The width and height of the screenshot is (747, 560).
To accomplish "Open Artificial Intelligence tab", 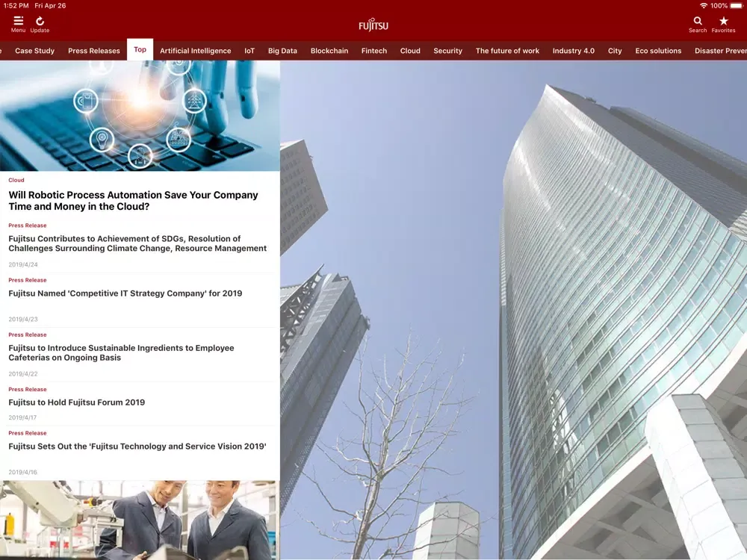I will click(195, 51).
